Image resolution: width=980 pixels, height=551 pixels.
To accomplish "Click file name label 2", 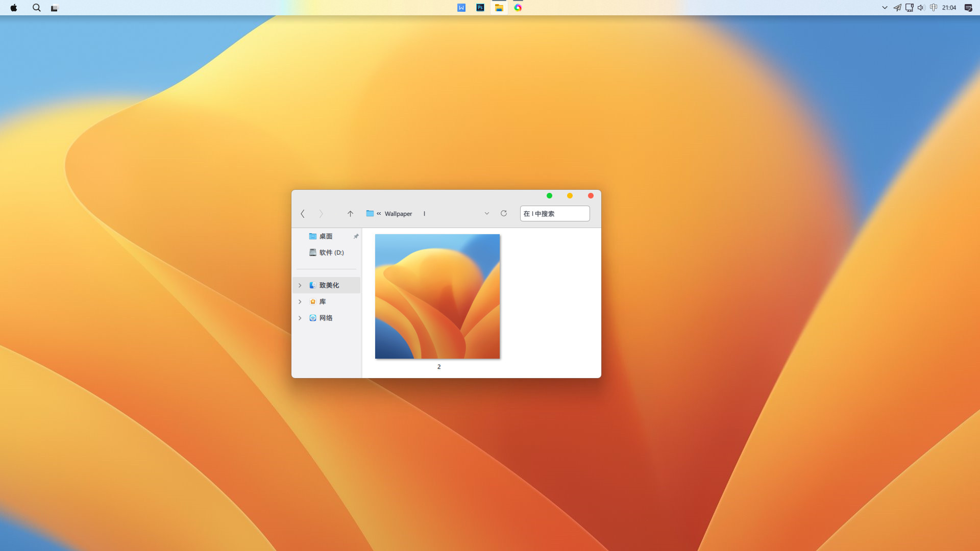I will (x=439, y=367).
